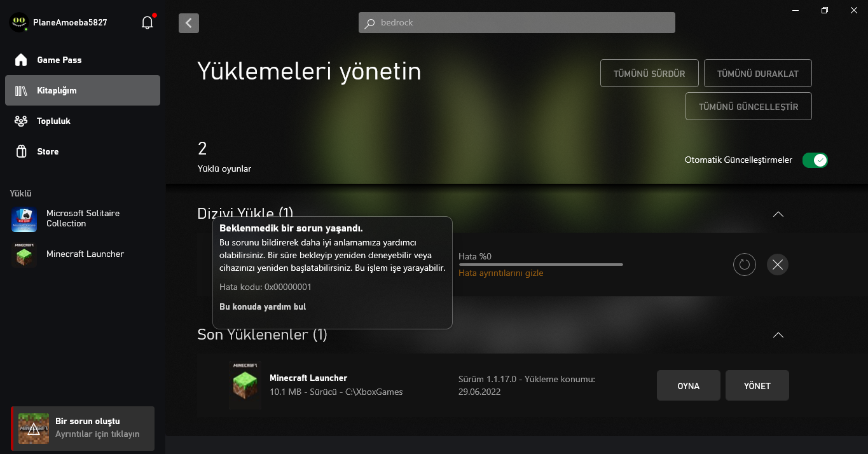The height and width of the screenshot is (454, 868).
Task: Click the TÜMÜNÜ DURAKLAT button
Action: coord(757,74)
